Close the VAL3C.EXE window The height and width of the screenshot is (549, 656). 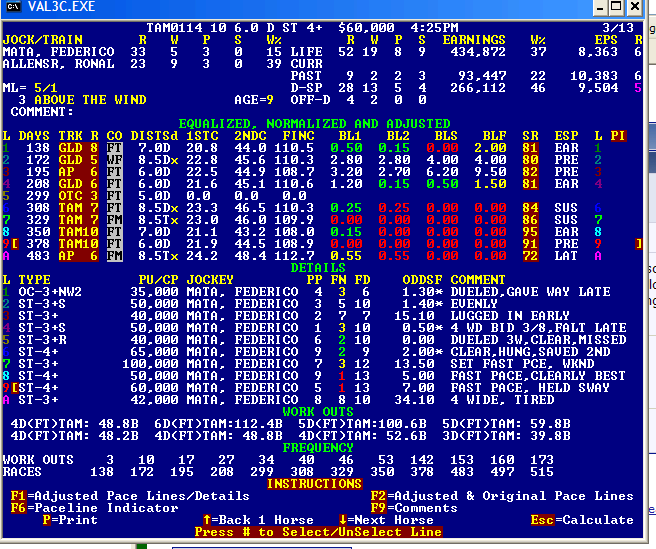[x=635, y=7]
